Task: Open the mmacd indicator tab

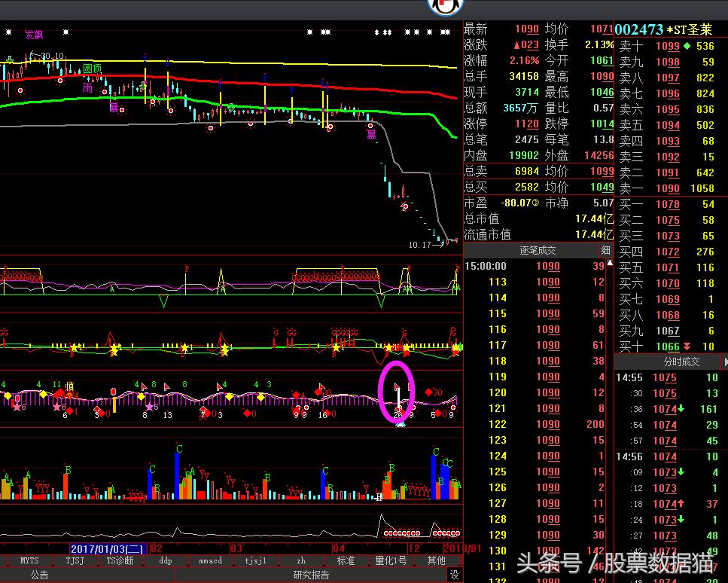Action: pyautogui.click(x=210, y=560)
